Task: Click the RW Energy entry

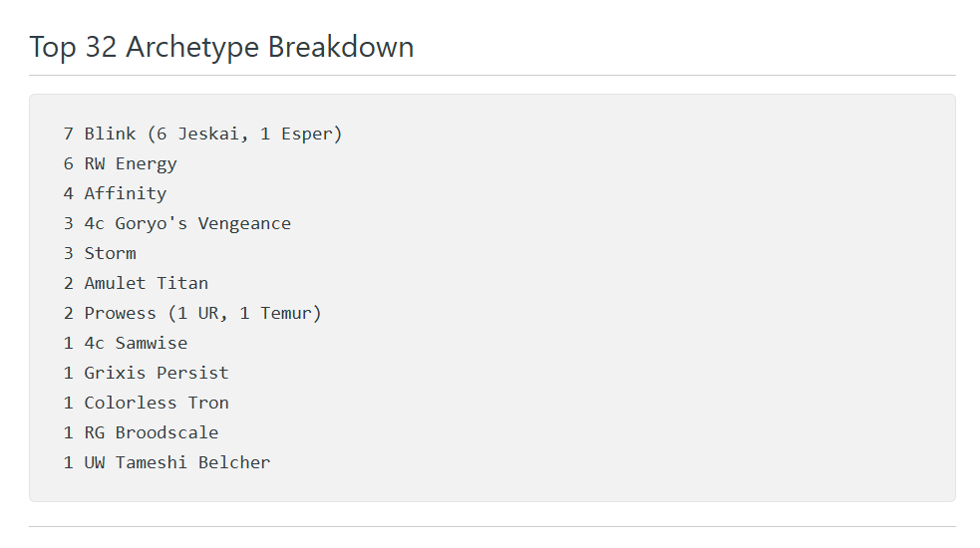Action: [x=130, y=163]
